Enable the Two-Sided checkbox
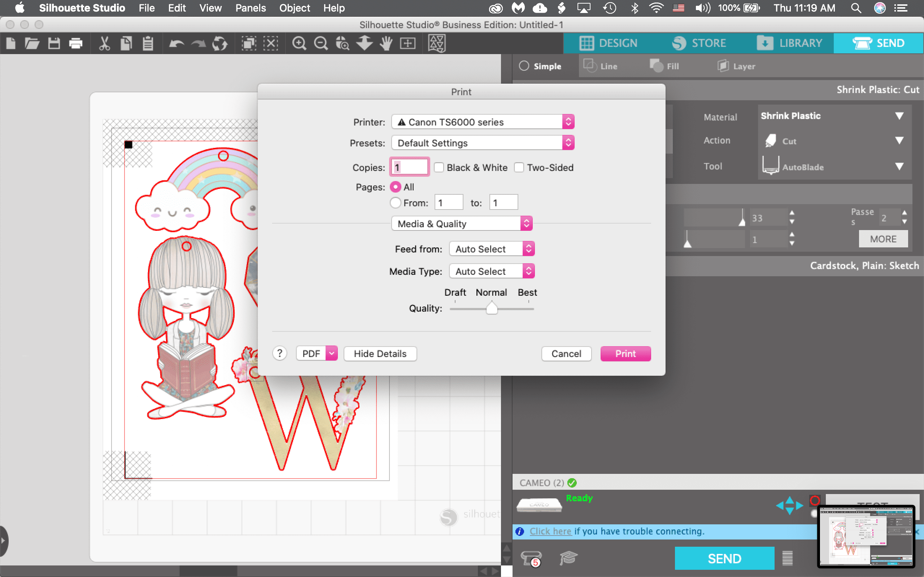The height and width of the screenshot is (577, 924). (519, 168)
